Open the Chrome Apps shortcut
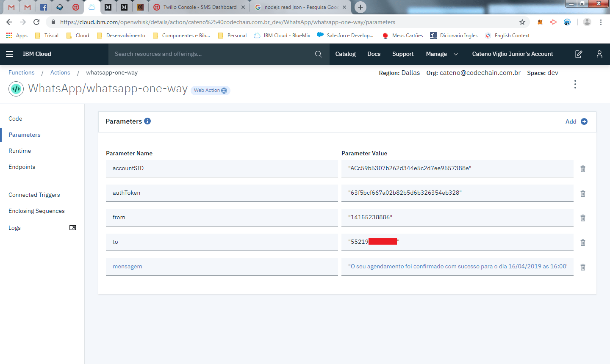 [x=17, y=36]
